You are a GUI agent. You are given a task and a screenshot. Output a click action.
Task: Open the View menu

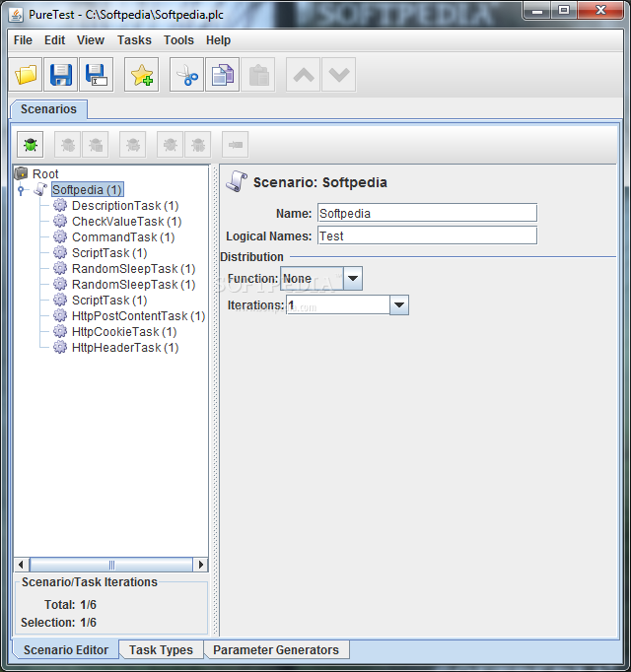pyautogui.click(x=91, y=40)
